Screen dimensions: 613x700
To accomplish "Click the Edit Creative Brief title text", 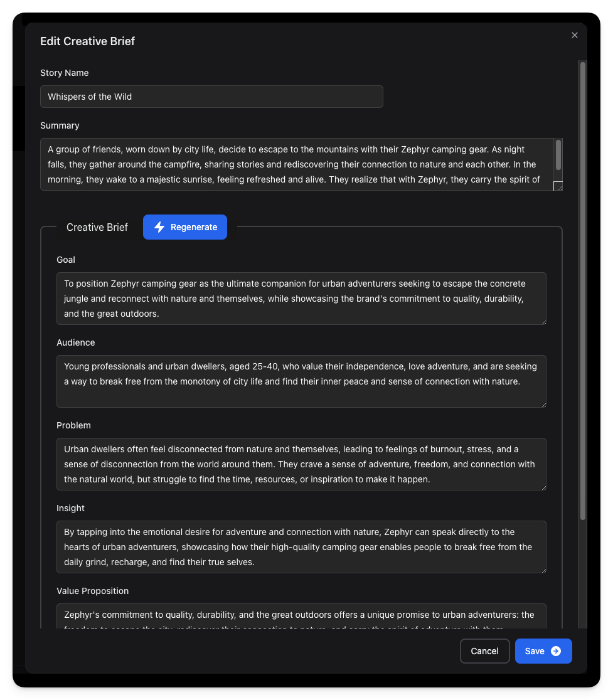I will [x=87, y=41].
